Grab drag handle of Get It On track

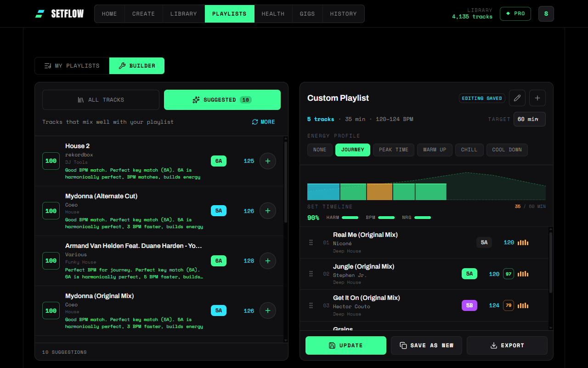point(311,305)
